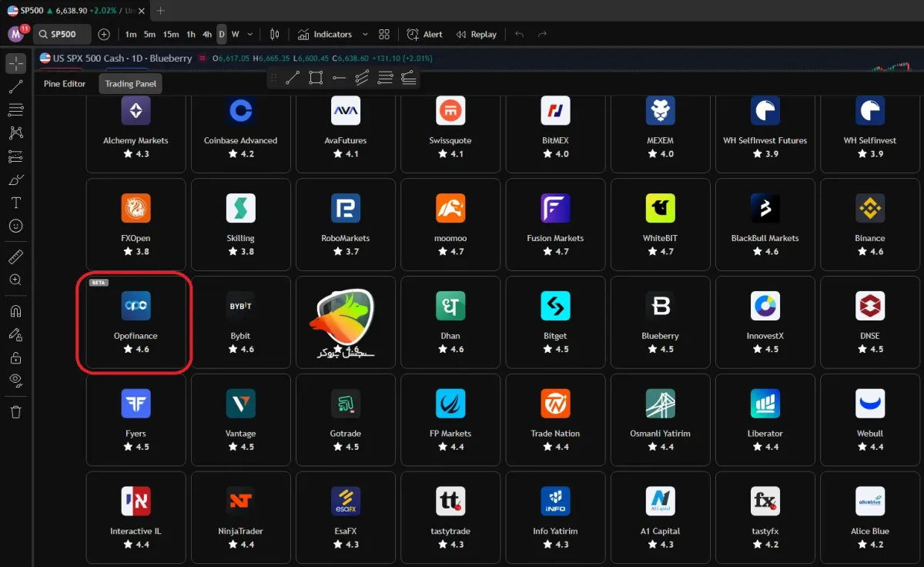Image resolution: width=924 pixels, height=567 pixels.
Task: Select the zoom in tool
Action: pyautogui.click(x=15, y=280)
